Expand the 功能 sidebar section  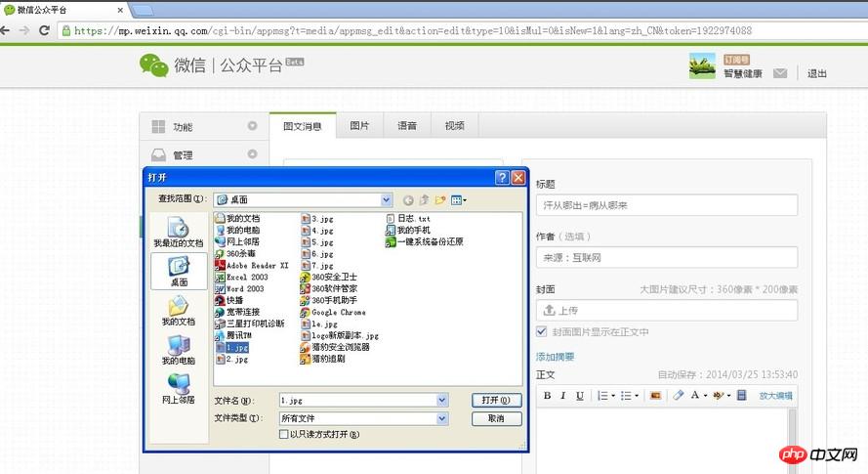click(204, 126)
